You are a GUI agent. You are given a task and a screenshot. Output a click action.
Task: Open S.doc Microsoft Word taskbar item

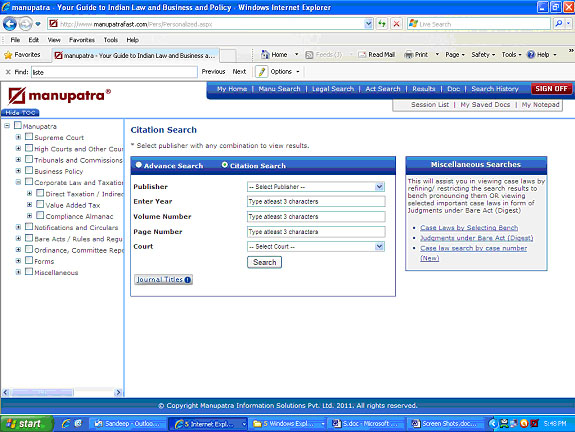pyautogui.click(x=367, y=424)
